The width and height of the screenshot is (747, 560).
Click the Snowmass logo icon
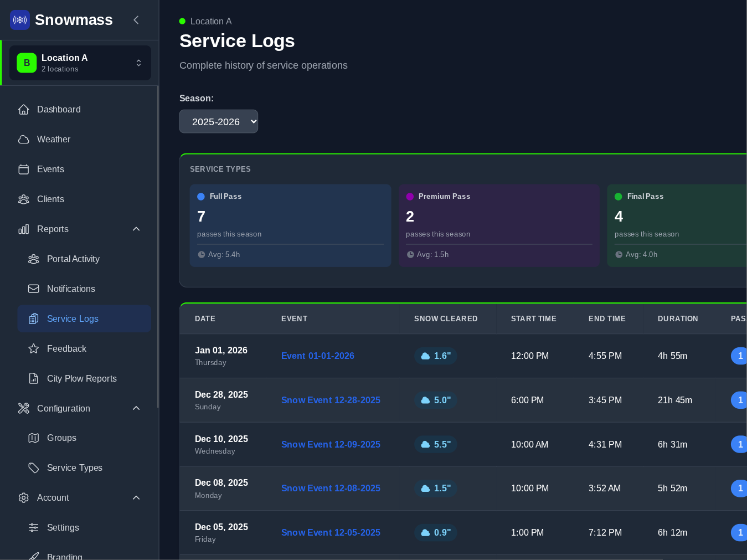[x=20, y=20]
